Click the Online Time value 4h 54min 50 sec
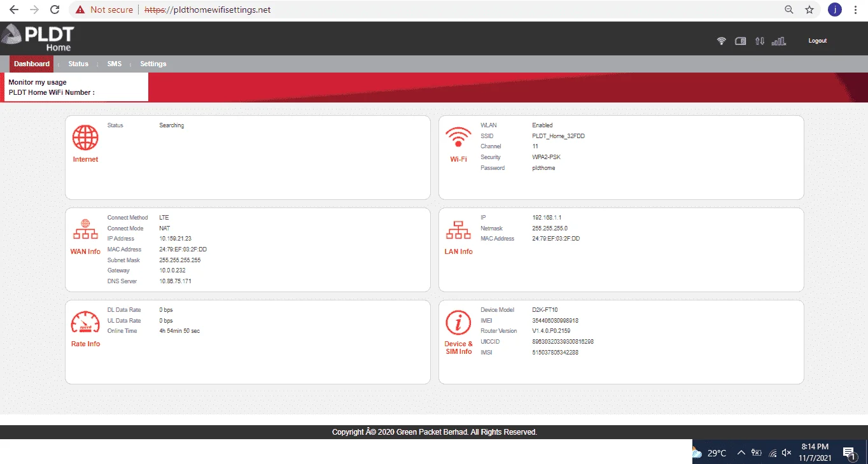 coord(179,331)
